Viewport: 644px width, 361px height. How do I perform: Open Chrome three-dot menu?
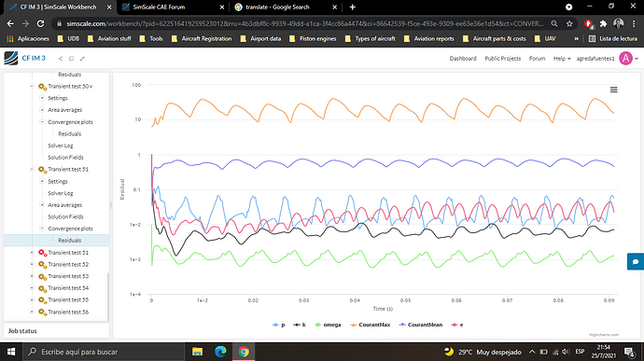tap(634, 24)
